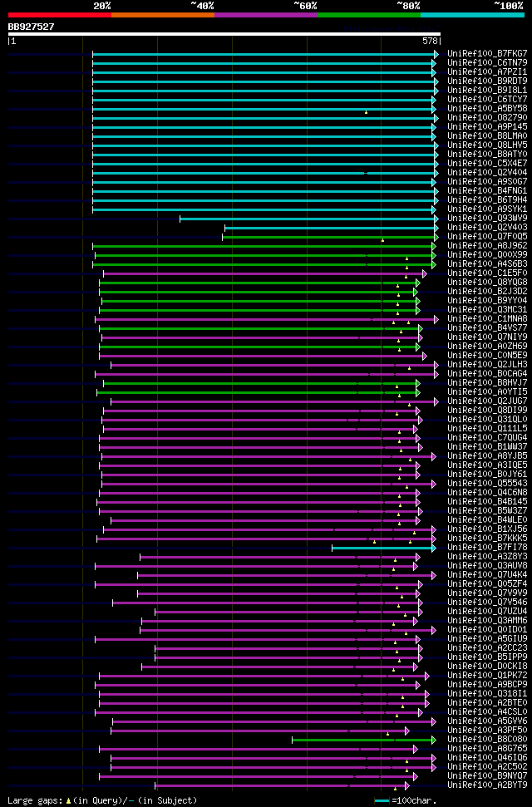Image resolution: width=532 pixels, height=807 pixels.
Task: Select the UniRef100_Q7F0Q5 label
Action: tap(487, 237)
